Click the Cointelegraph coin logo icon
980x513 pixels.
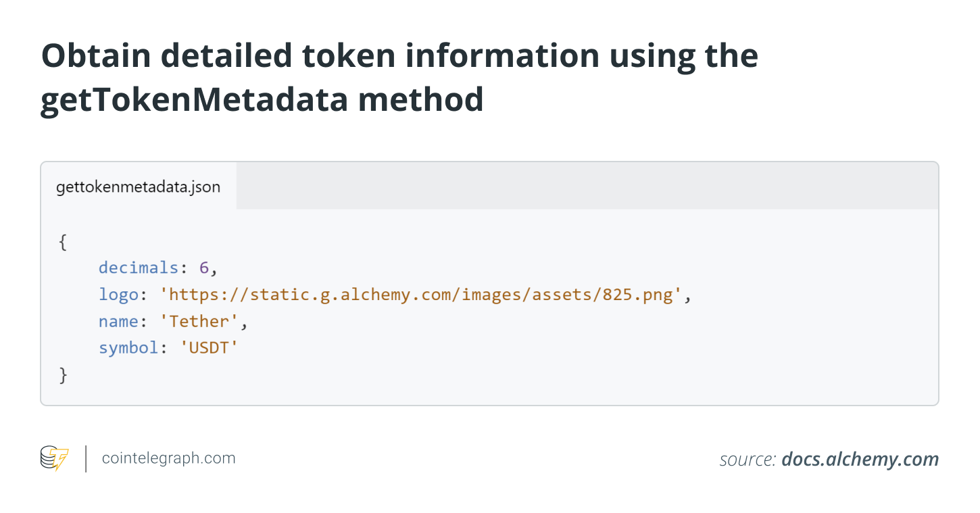click(x=54, y=458)
